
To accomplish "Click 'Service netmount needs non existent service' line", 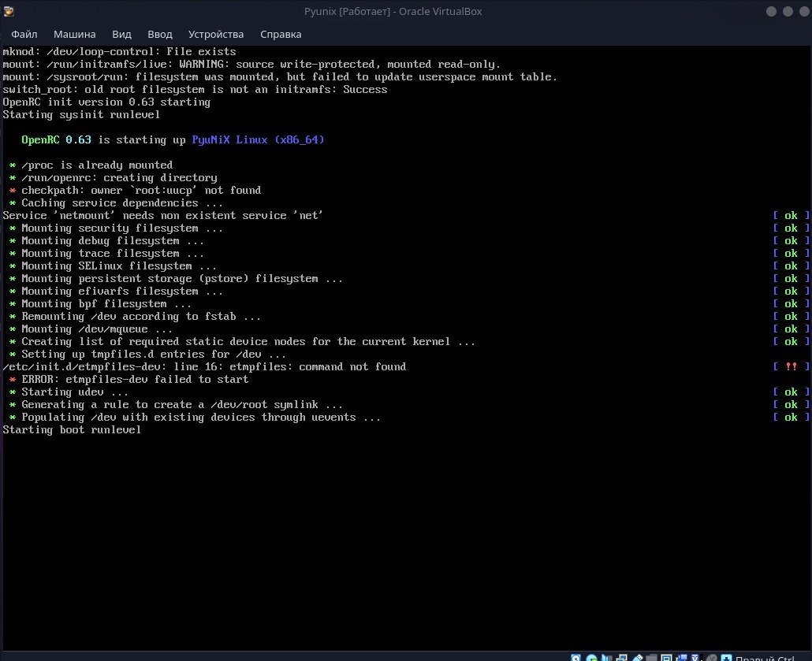I will click(x=162, y=215).
